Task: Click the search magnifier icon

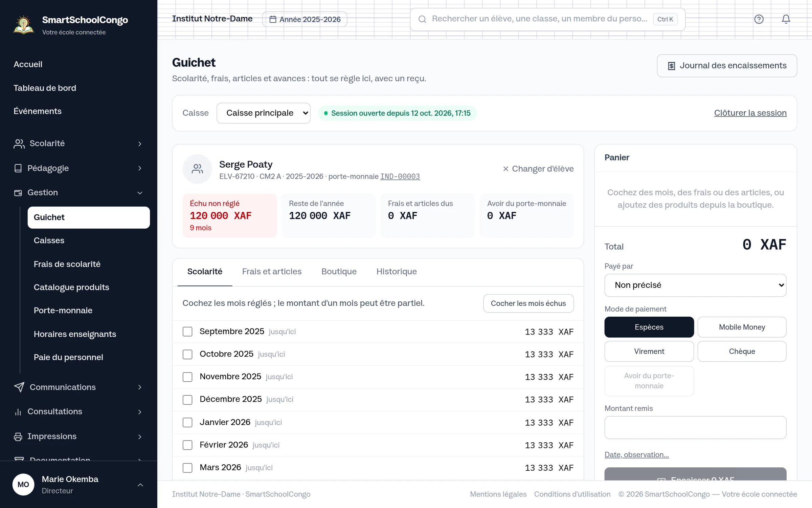Action: pos(422,19)
